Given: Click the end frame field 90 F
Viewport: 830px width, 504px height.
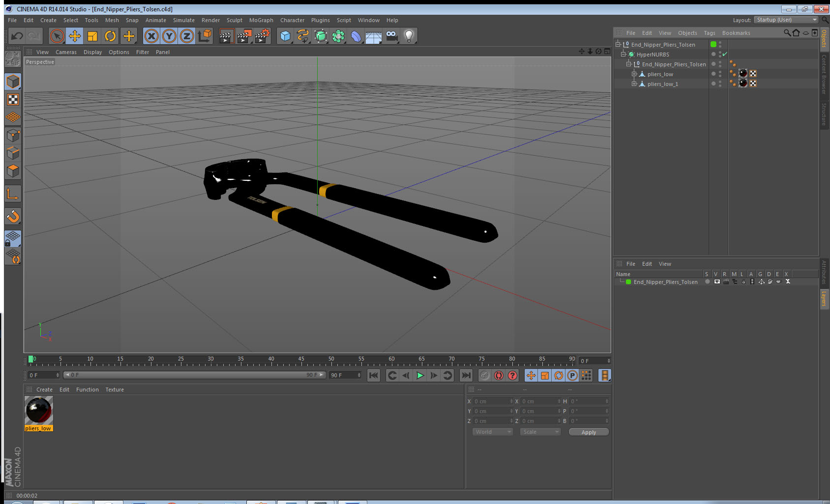Looking at the screenshot, I should pos(345,375).
